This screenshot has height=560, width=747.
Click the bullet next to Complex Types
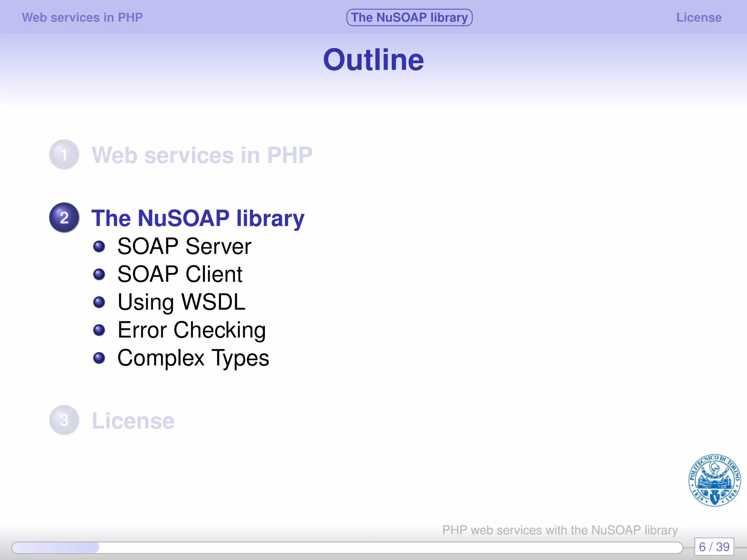click(99, 358)
